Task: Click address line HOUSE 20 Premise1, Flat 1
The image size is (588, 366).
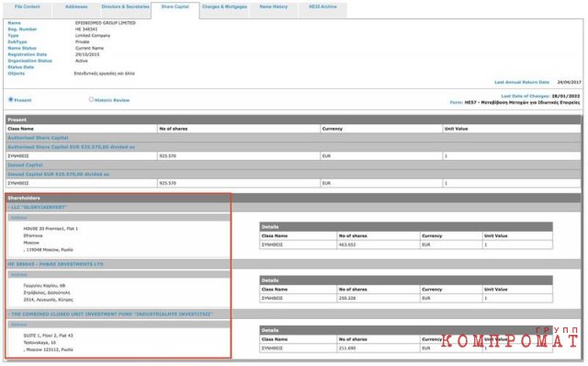Action: [51, 229]
